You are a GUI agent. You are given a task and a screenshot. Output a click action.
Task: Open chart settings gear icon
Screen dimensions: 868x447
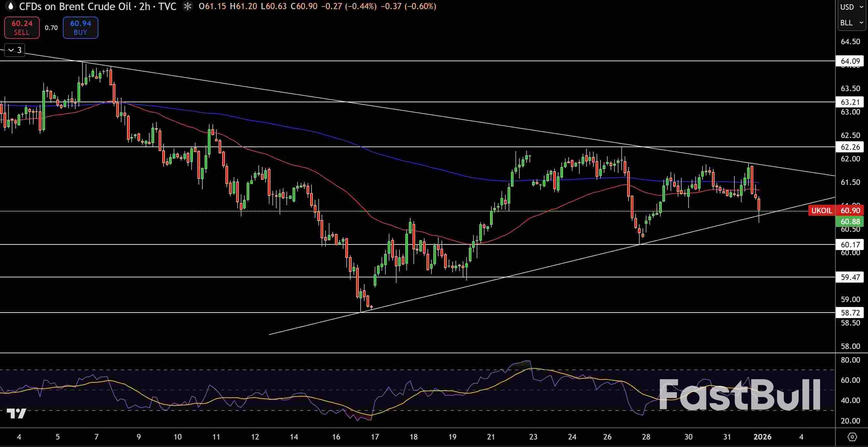coord(852,437)
